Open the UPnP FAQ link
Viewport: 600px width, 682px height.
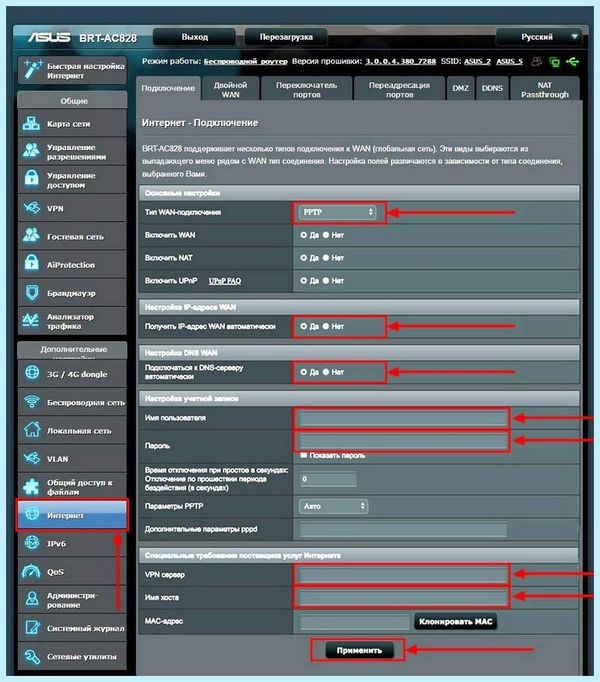(225, 281)
